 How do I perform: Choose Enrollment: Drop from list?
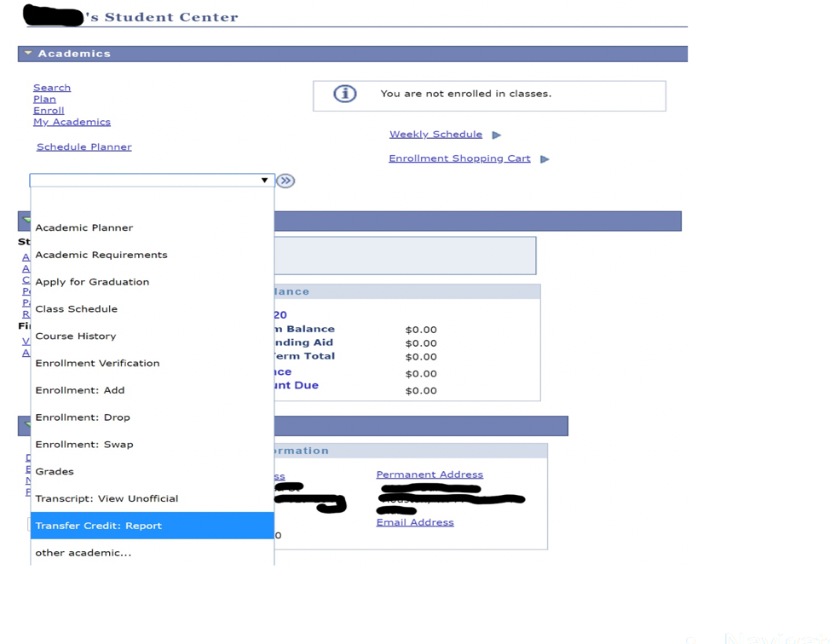click(x=83, y=417)
